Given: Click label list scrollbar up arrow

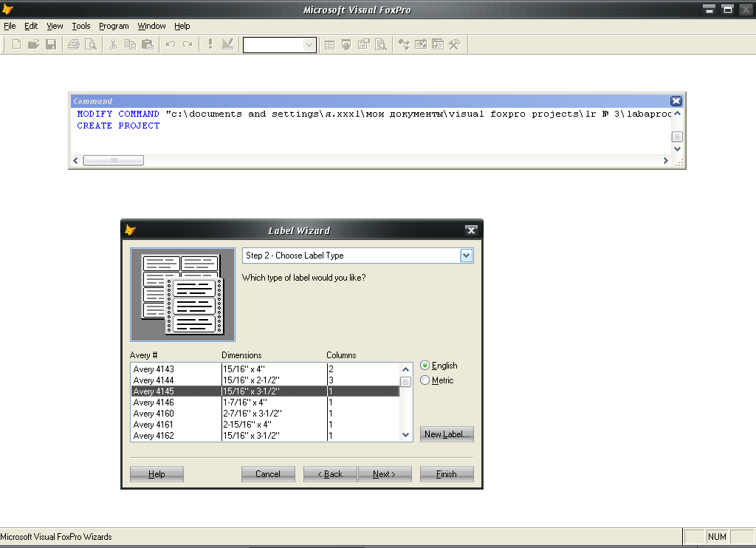Looking at the screenshot, I should (405, 369).
